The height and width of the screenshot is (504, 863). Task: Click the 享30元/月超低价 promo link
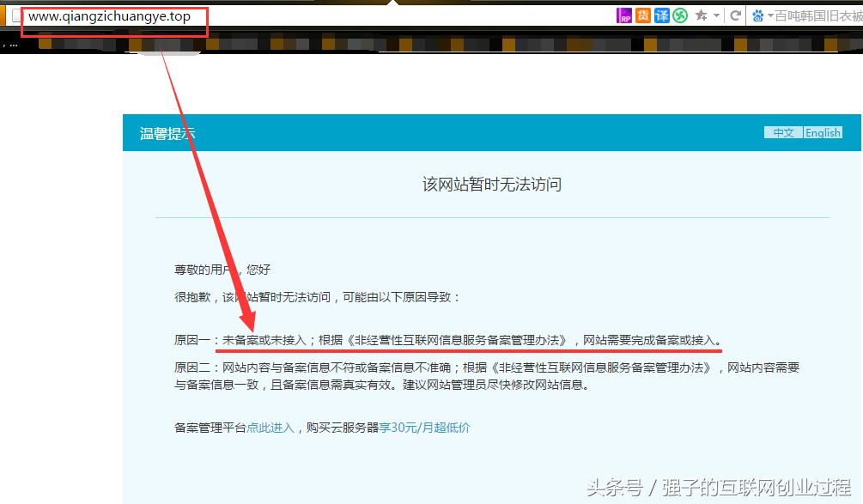[x=424, y=427]
